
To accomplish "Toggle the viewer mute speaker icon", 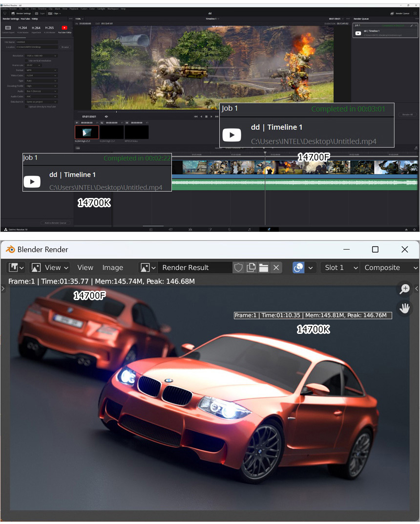I will [x=106, y=116].
